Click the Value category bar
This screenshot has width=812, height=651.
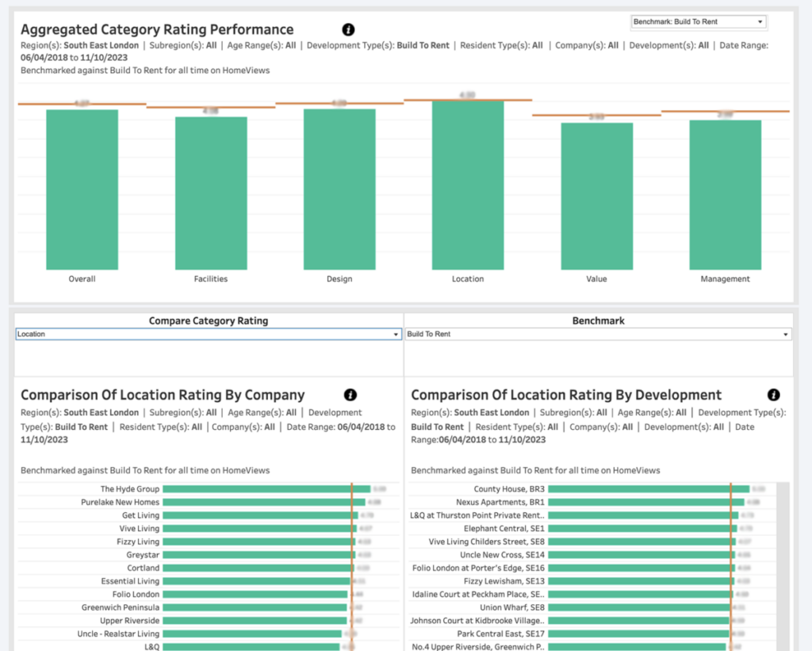(x=596, y=197)
